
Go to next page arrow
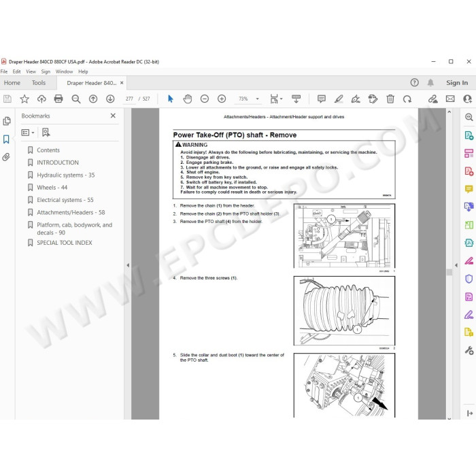(110, 99)
